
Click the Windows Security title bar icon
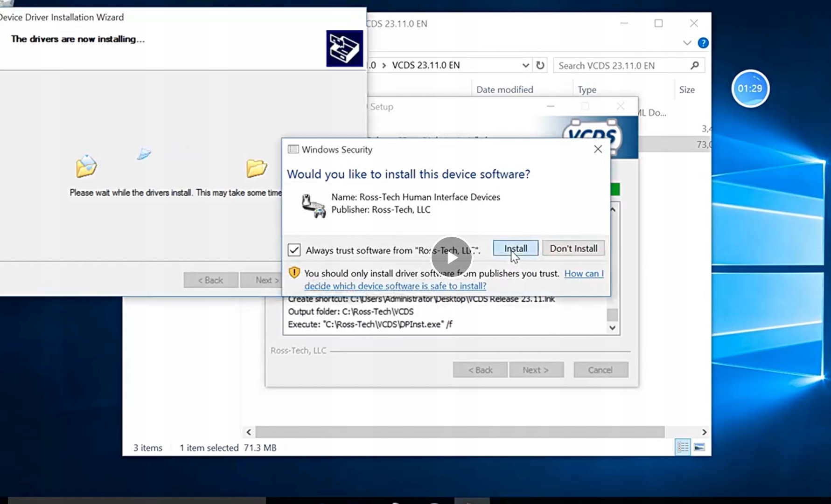click(x=293, y=149)
